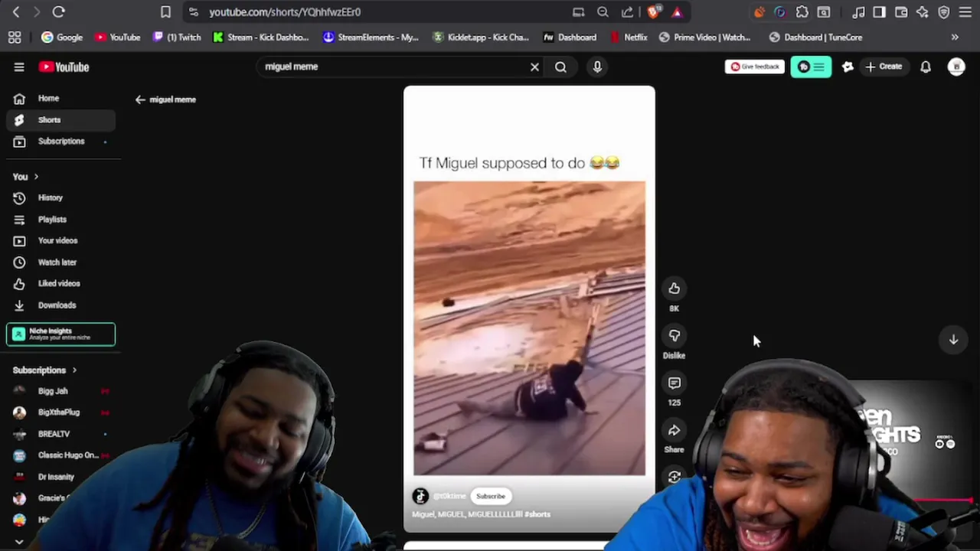Open YouTube guide hamburger menu
The image size is (980, 551).
(x=19, y=67)
